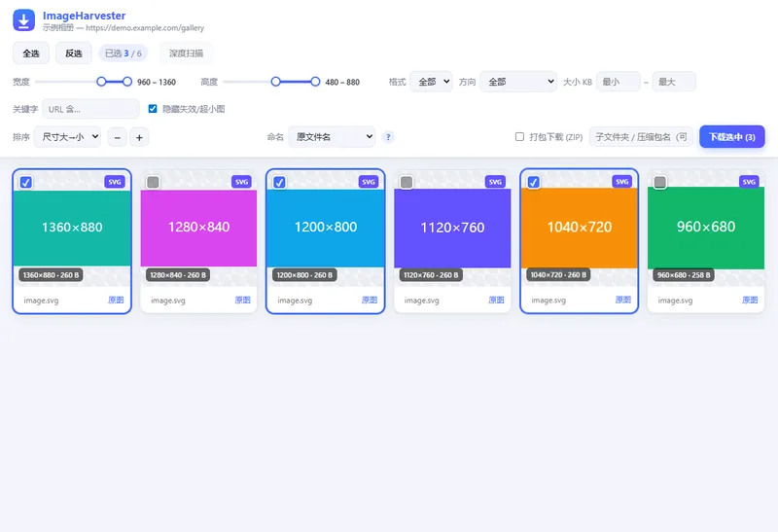This screenshot has height=532, width=778.
Task: Open original link on 1120×760 card
Action: click(496, 300)
